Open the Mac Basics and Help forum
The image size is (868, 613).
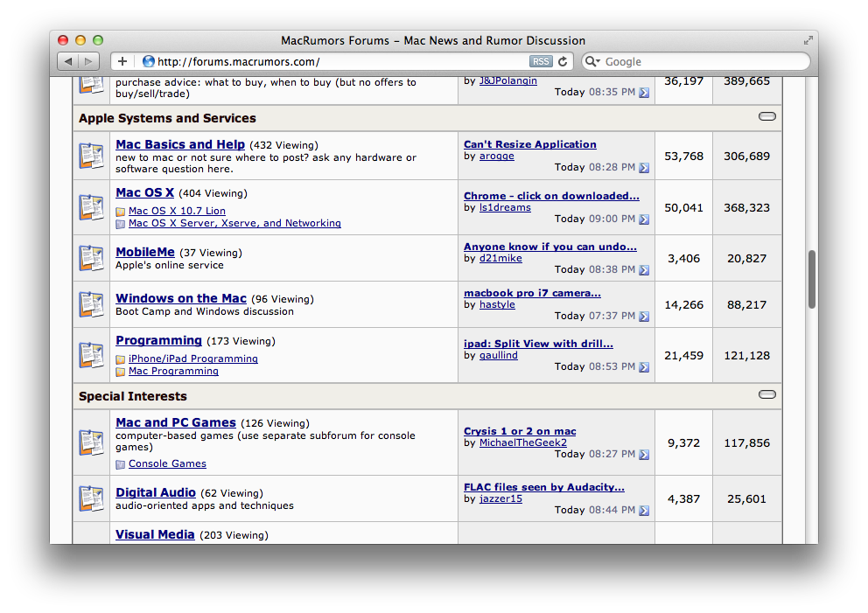[180, 144]
